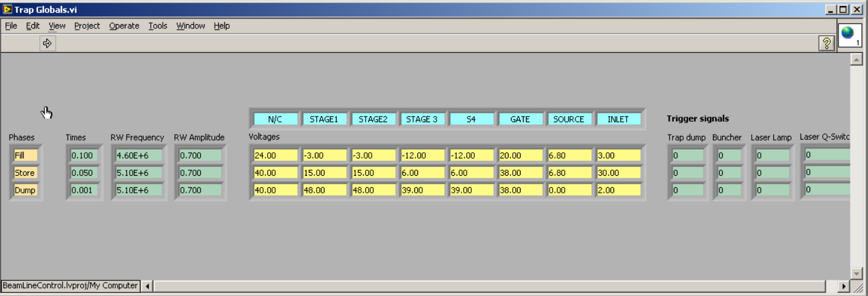Screen dimensions: 868x296
Task: Open the Edit menu
Action: click(33, 26)
